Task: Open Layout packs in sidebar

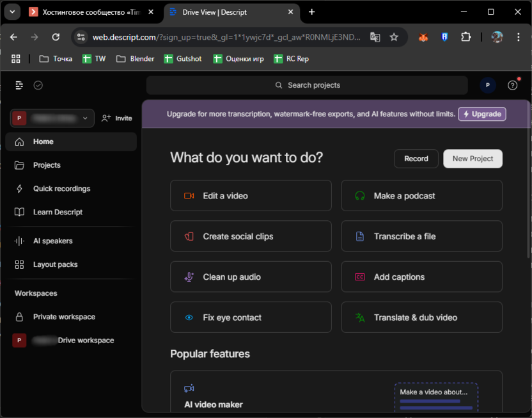Action: pos(71,264)
